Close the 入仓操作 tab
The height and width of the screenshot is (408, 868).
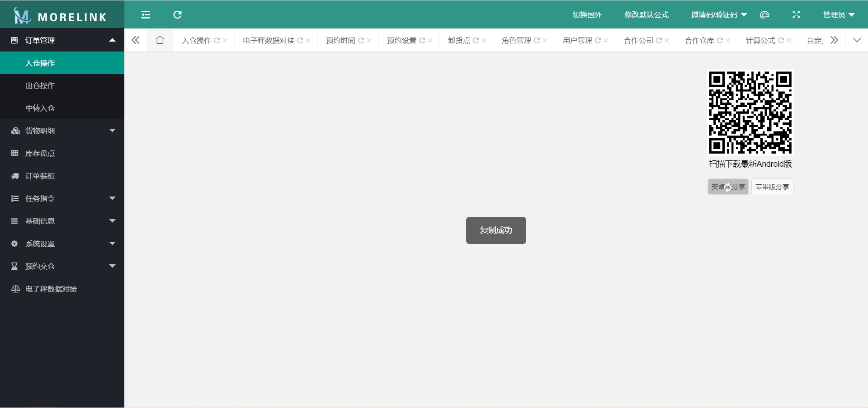(x=225, y=41)
